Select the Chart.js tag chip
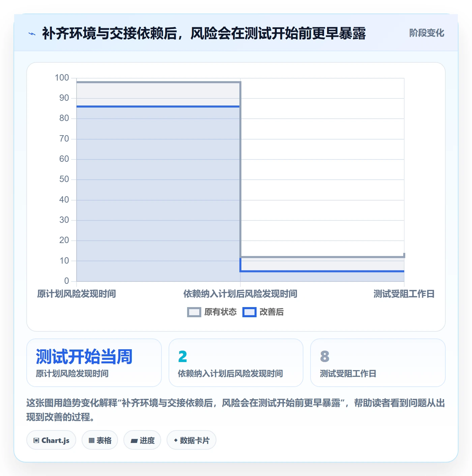Screen dimensions: 472x476 coord(51,440)
